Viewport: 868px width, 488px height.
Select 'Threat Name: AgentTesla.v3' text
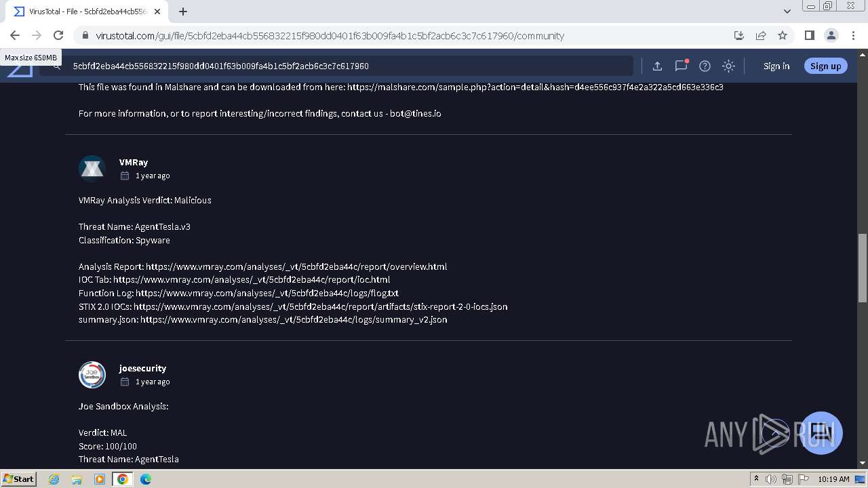point(134,226)
